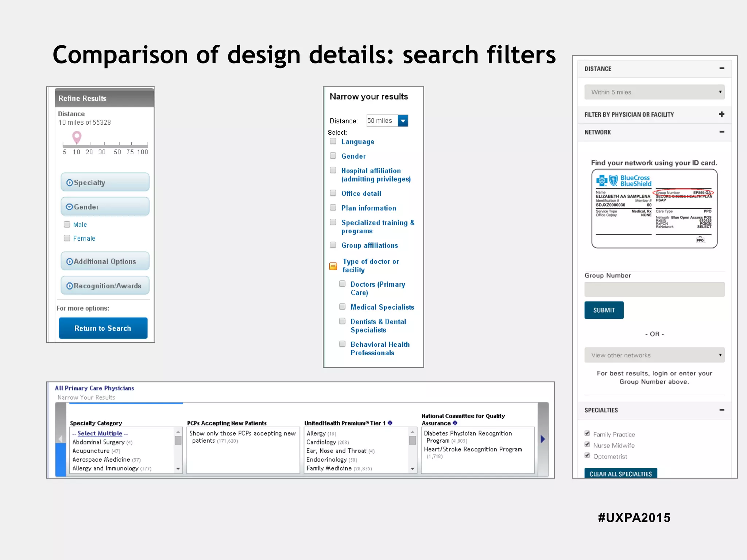Click Tier 1 list scroll down arrow
This screenshot has width=747, height=560.
pos(413,469)
